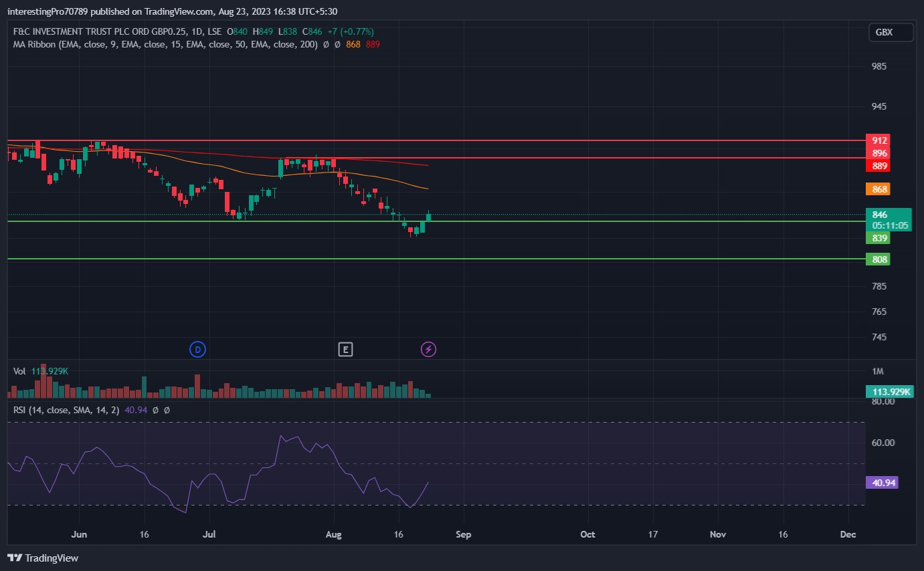Select the orange 868 EMA price label

878,189
